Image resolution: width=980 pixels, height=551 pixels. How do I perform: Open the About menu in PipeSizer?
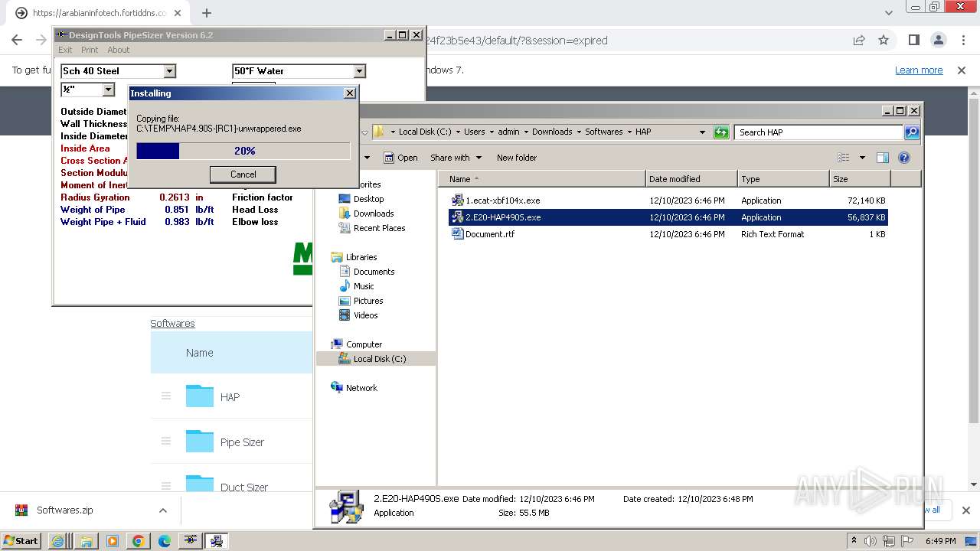[x=118, y=50]
